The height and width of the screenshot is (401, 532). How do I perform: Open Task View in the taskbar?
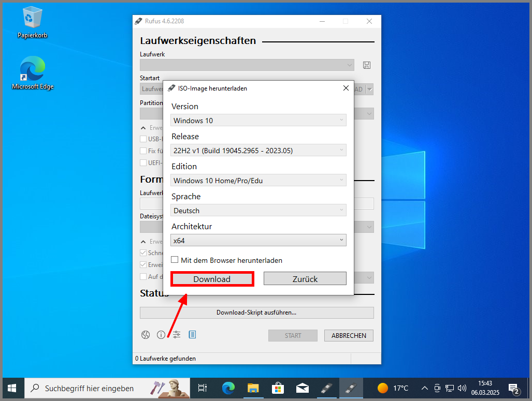coord(203,388)
